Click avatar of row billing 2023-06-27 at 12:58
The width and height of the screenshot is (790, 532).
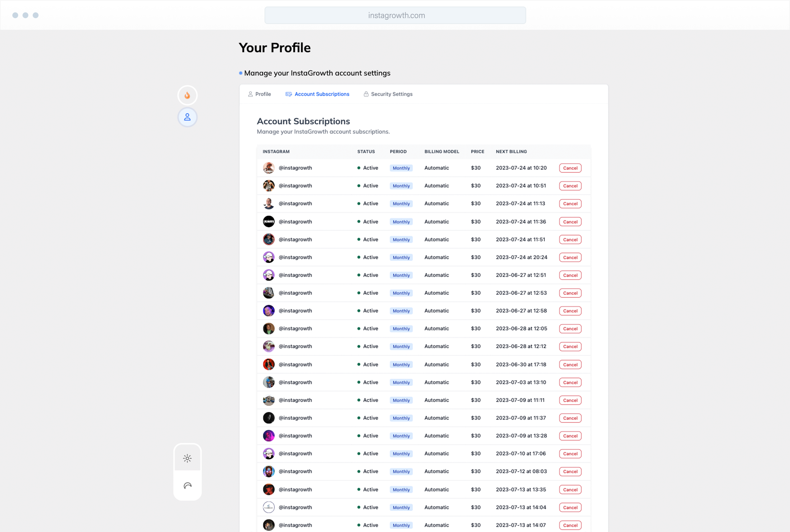coord(269,311)
